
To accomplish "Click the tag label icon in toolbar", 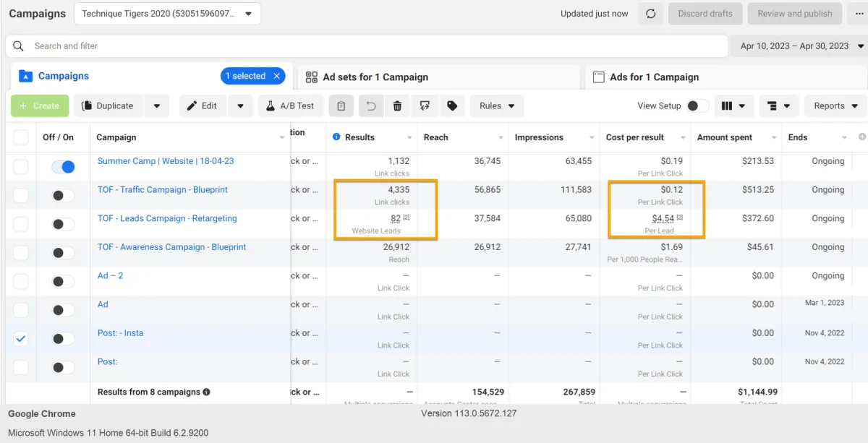I will 452,106.
